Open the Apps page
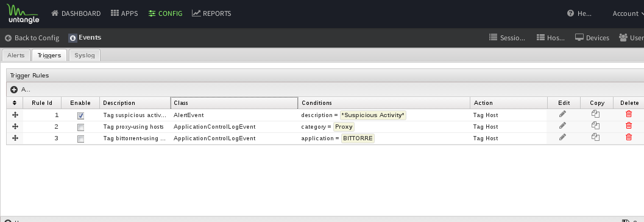 click(124, 13)
